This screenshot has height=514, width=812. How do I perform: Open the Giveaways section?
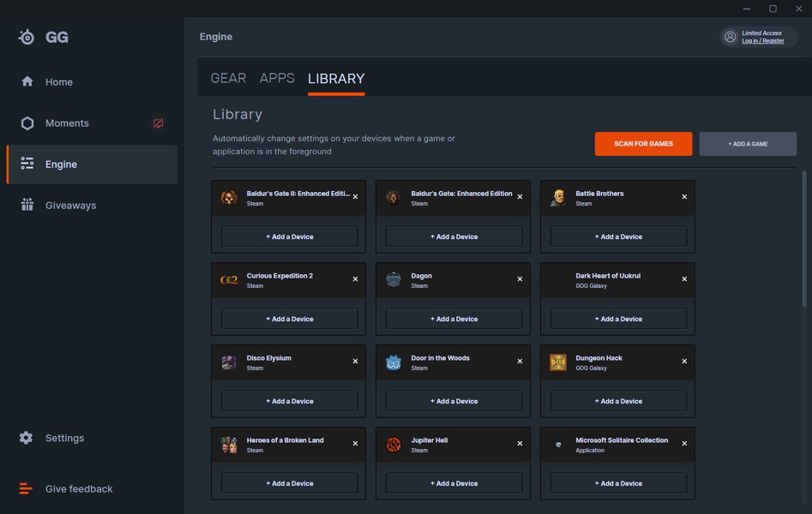[x=70, y=206]
